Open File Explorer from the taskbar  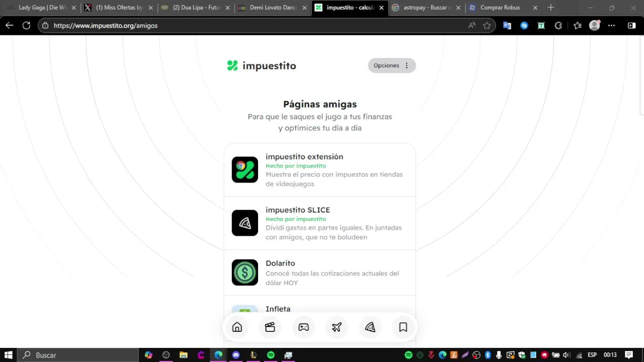tap(184, 355)
